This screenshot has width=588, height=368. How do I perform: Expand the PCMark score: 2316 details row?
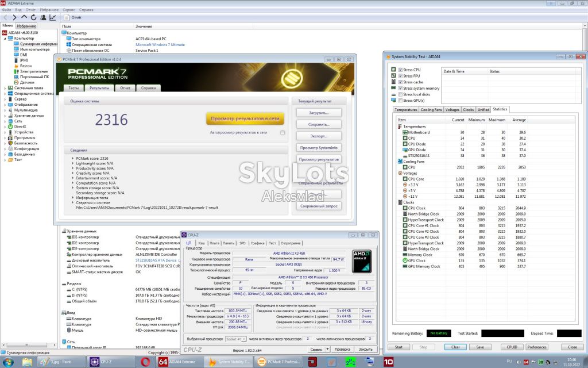pos(73,159)
